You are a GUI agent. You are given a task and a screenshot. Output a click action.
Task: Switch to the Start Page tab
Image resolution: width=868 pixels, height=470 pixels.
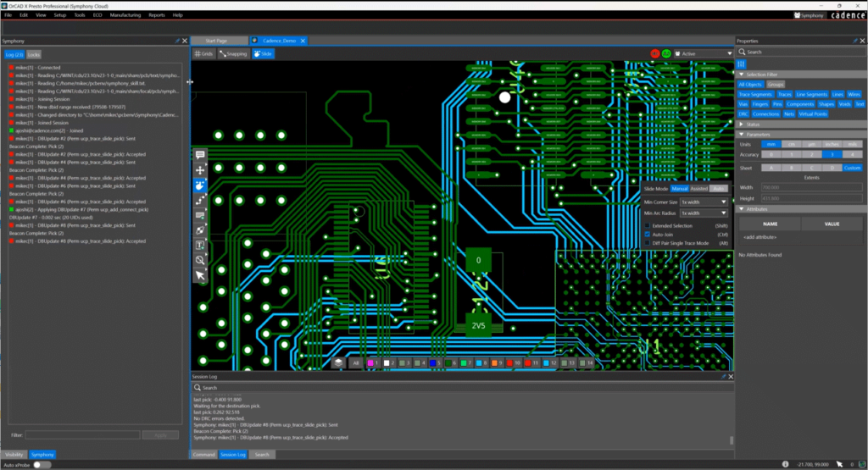[216, 41]
